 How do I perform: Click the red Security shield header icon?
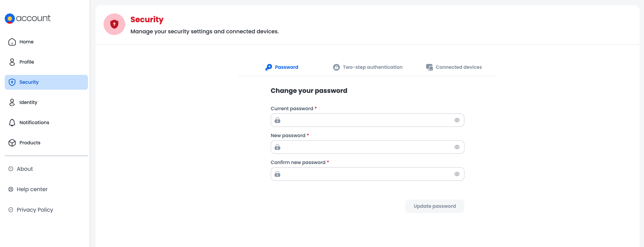[x=114, y=24]
